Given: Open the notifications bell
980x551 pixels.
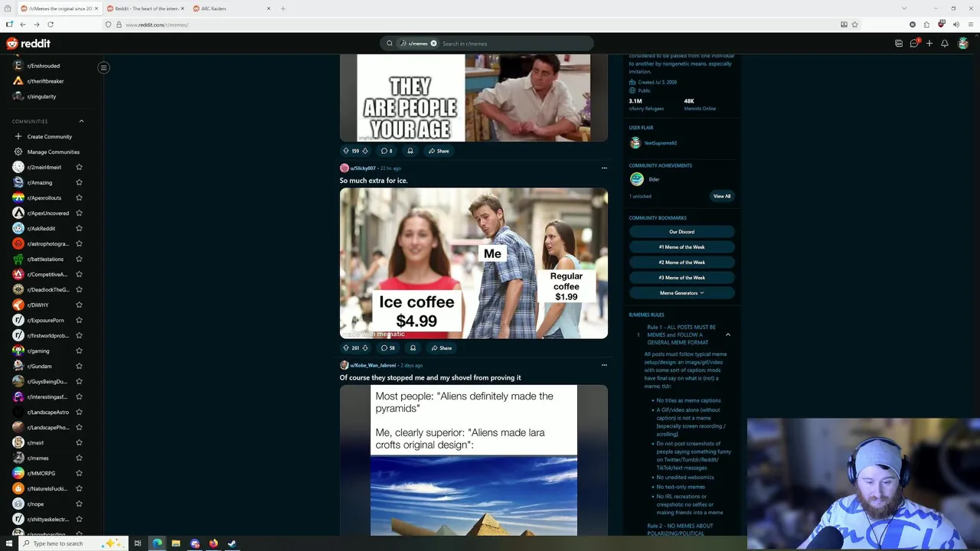Looking at the screenshot, I should [x=945, y=44].
